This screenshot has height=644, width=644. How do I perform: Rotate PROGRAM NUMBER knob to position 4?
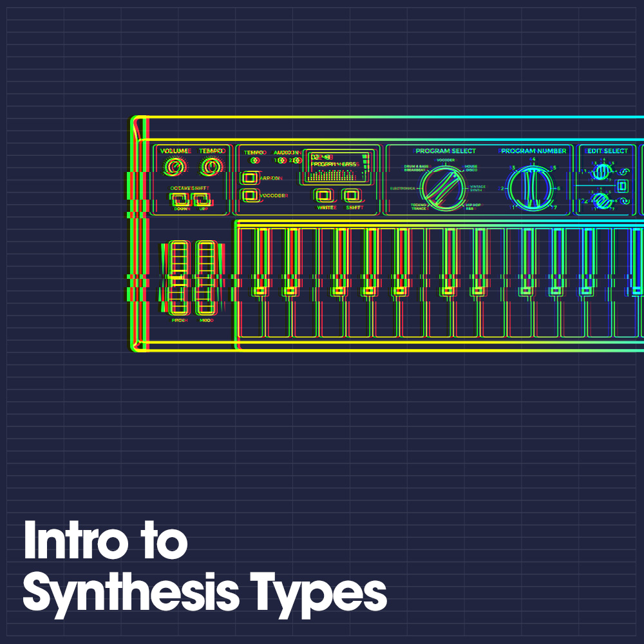533,158
